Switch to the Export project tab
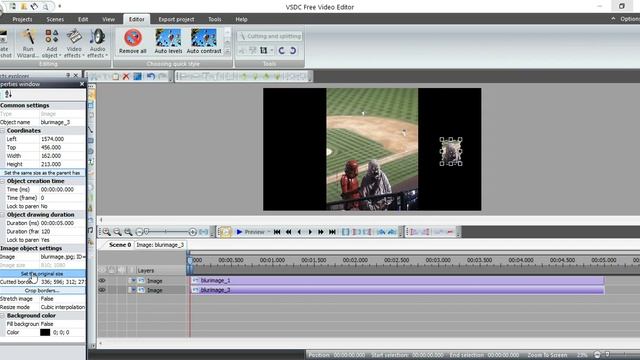This screenshot has height=360, width=640. [176, 19]
